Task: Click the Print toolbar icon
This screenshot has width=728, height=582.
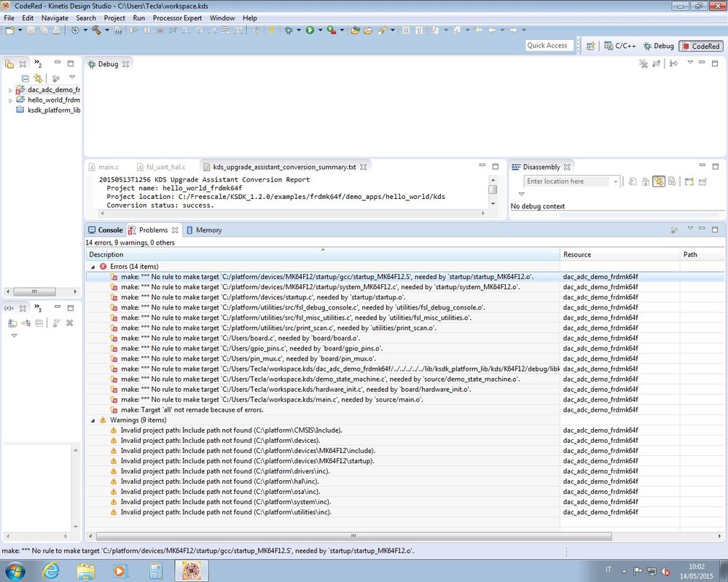Action: click(56, 30)
